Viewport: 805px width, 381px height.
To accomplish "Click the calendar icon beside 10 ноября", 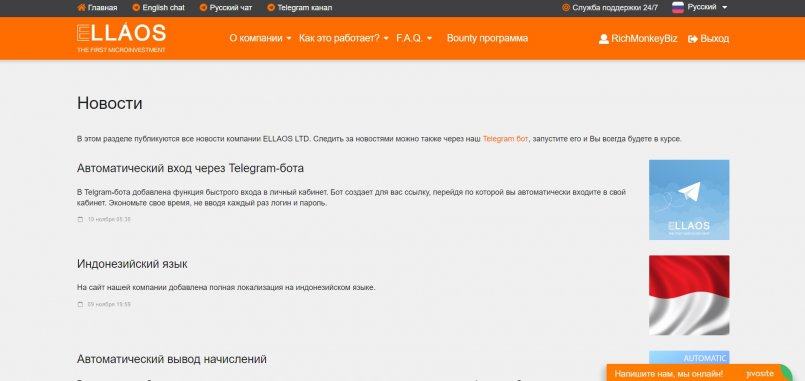I will pos(80,219).
